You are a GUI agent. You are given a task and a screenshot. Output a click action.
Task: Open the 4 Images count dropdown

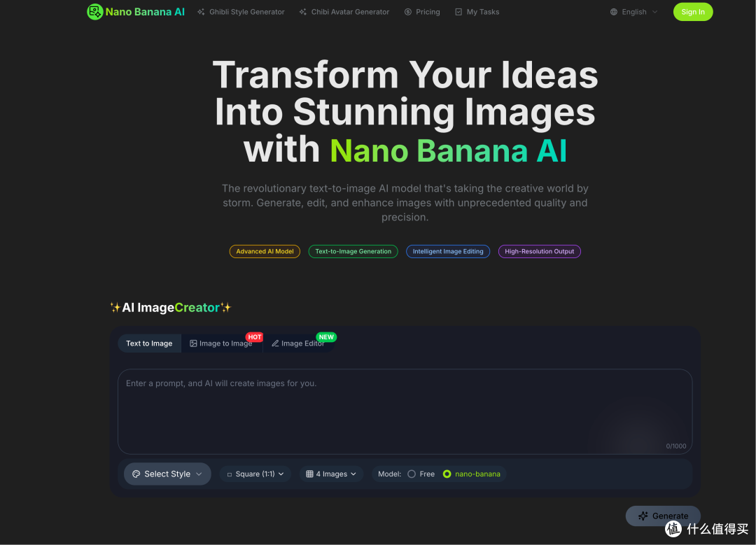pyautogui.click(x=331, y=474)
